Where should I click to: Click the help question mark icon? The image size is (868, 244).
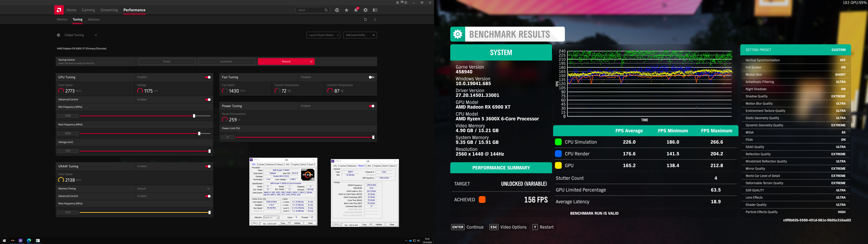click(406, 3)
